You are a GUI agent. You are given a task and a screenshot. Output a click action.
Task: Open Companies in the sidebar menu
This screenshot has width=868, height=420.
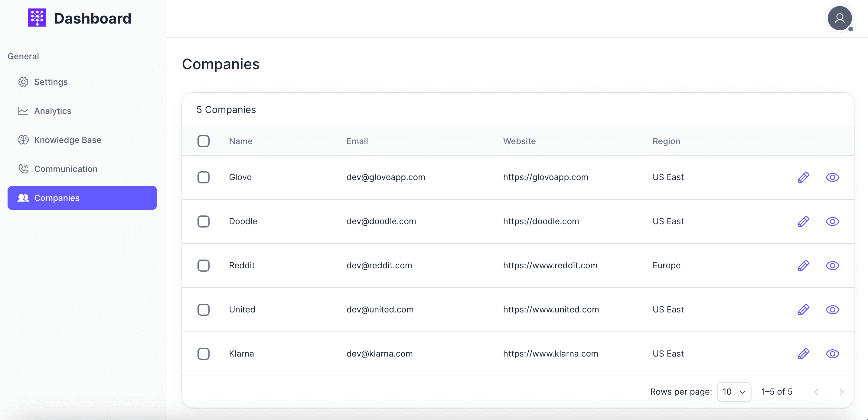click(x=82, y=198)
